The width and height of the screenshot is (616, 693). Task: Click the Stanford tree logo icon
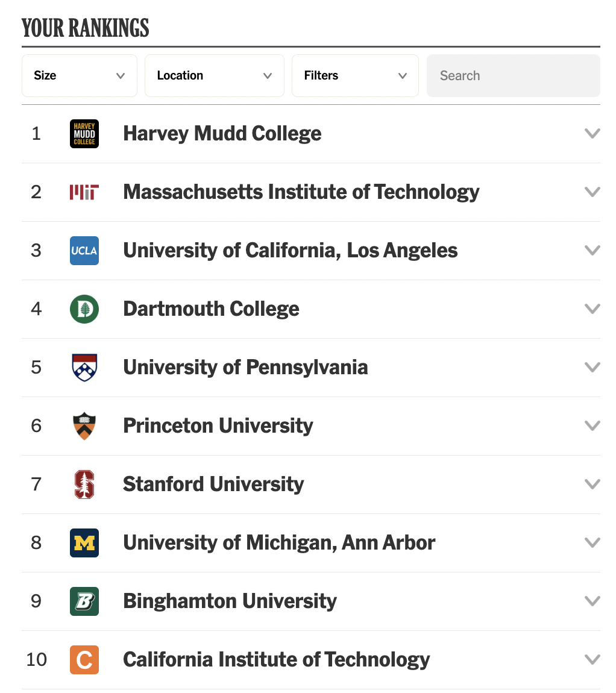84,484
